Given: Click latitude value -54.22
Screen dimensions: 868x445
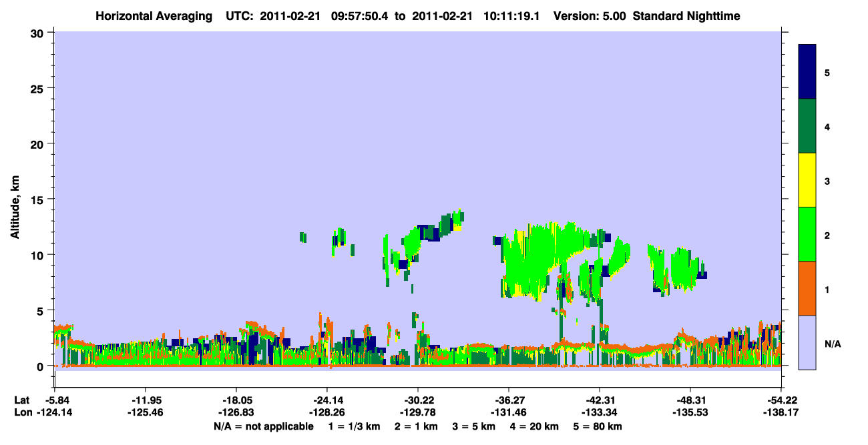Looking at the screenshot, I should coord(781,400).
